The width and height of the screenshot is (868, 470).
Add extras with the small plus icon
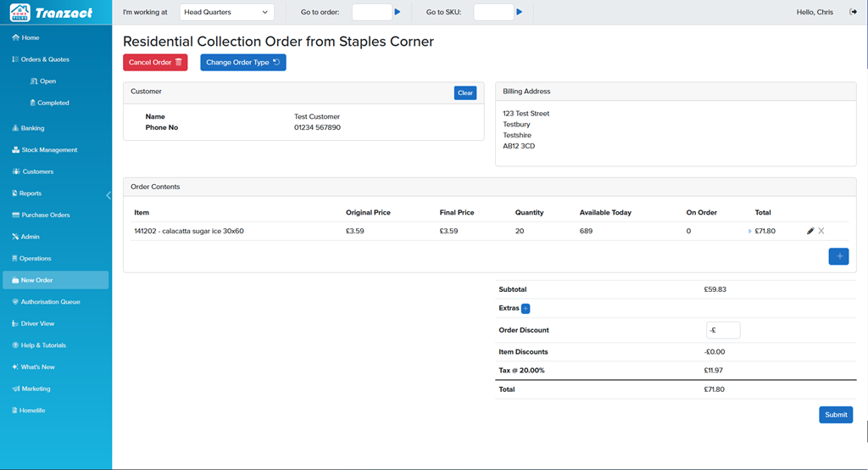pos(526,309)
